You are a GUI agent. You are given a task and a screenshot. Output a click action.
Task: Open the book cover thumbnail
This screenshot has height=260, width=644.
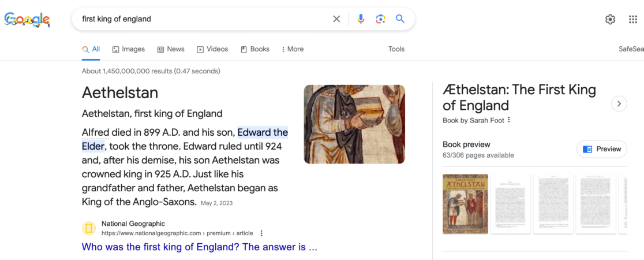465,204
